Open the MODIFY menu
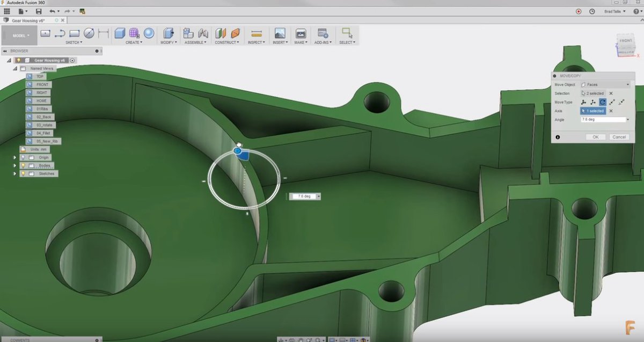 click(x=169, y=42)
